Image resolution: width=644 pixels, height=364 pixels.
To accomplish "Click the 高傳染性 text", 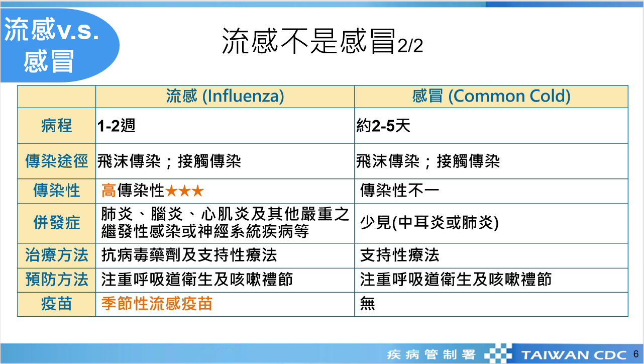I will click(x=133, y=191).
